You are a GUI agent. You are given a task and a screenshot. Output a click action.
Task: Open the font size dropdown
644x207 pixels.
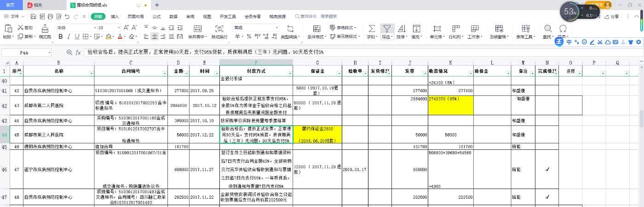[118, 28]
